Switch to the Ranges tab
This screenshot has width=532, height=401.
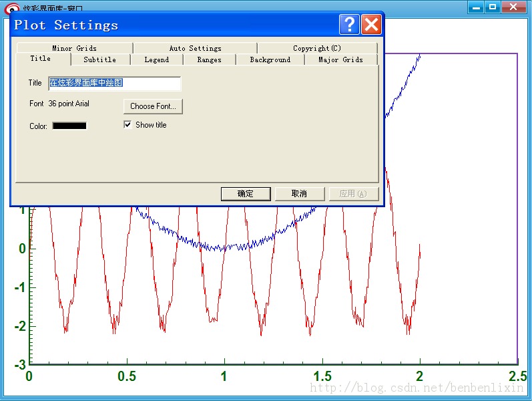pyautogui.click(x=209, y=59)
